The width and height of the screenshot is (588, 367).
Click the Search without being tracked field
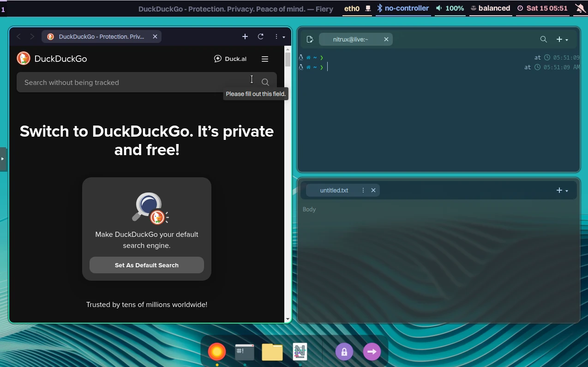point(134,82)
